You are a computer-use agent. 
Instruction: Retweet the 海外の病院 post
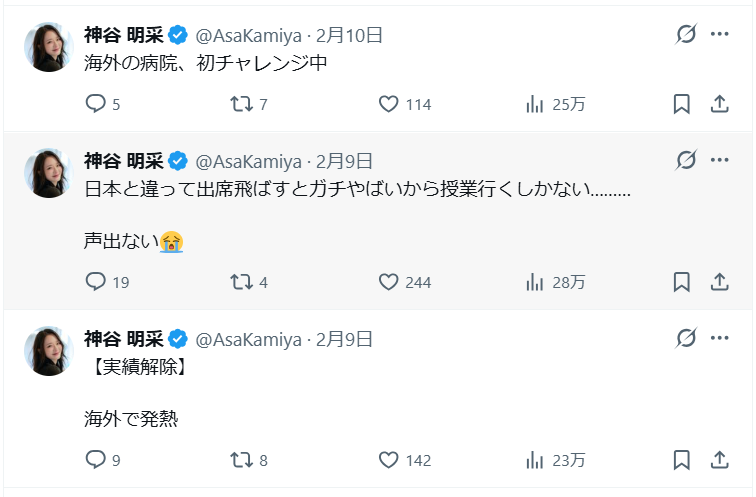click(x=241, y=104)
